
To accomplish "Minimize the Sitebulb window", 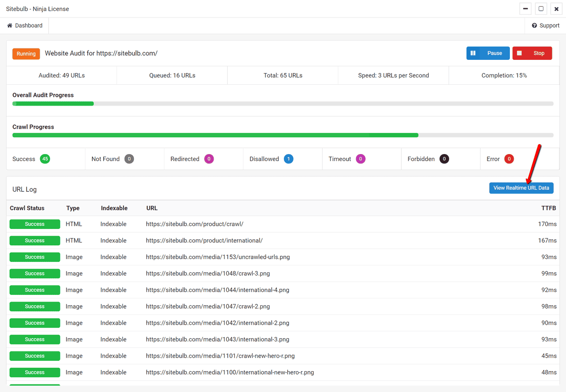I will coord(525,9).
